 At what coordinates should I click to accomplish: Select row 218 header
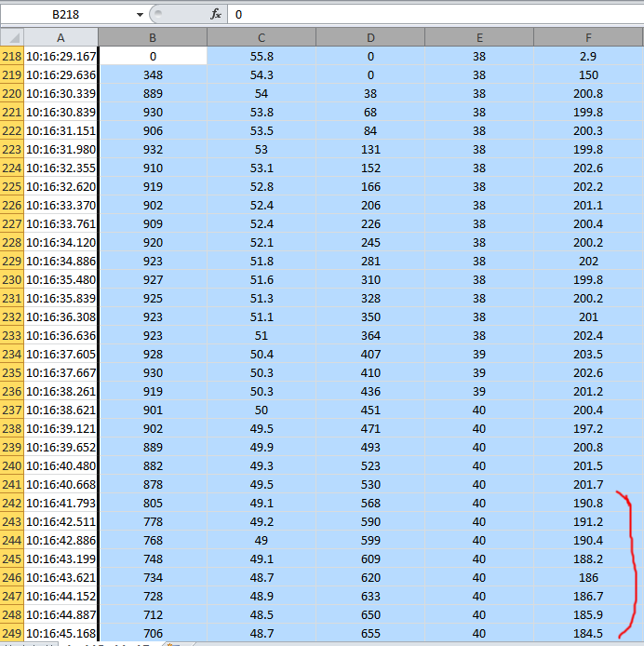click(11, 57)
